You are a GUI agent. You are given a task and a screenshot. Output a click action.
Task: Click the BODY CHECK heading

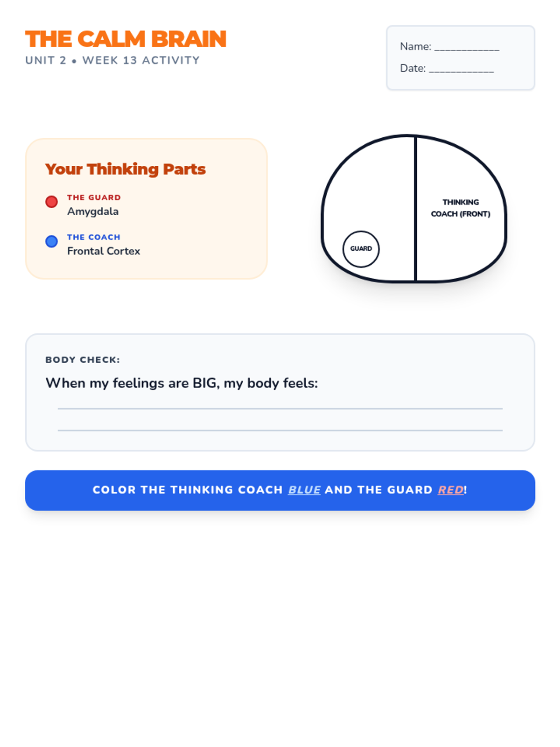pyautogui.click(x=83, y=360)
